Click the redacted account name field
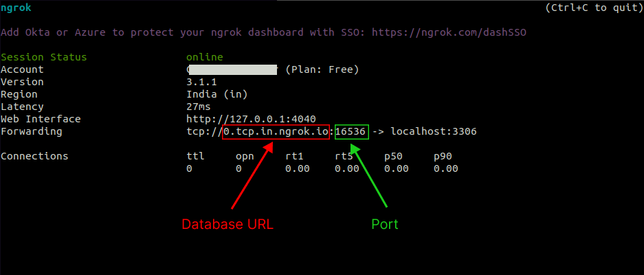Viewport: 644px width, 275px height. (233, 69)
